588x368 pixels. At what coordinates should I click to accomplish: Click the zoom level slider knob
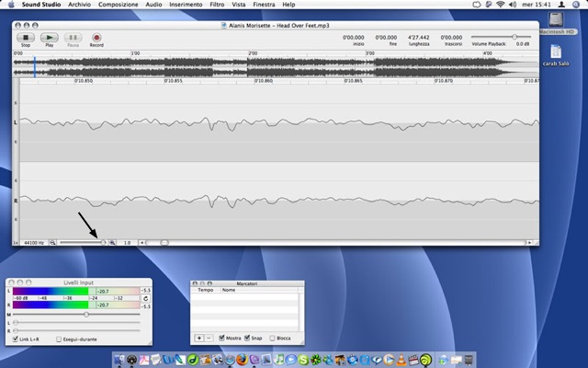point(104,243)
